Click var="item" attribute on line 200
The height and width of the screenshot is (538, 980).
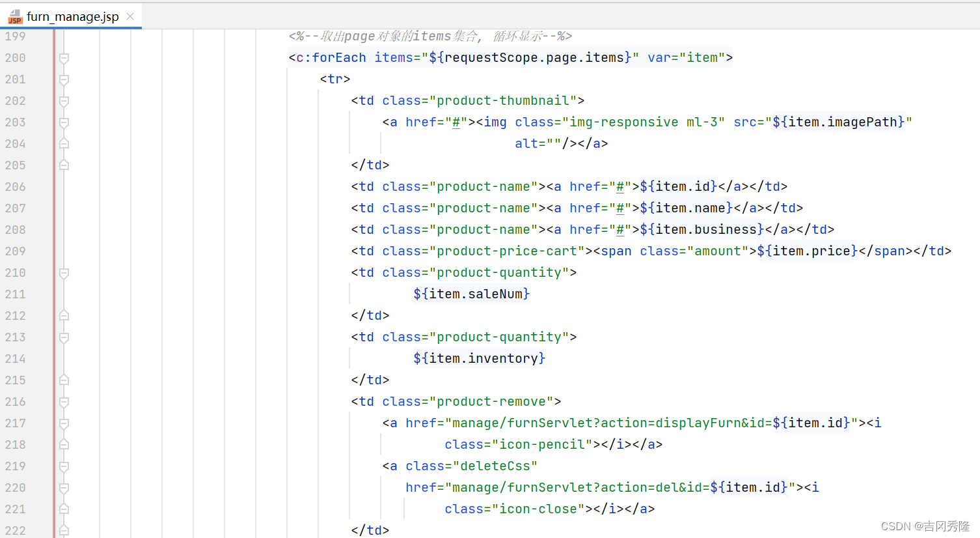coord(687,58)
